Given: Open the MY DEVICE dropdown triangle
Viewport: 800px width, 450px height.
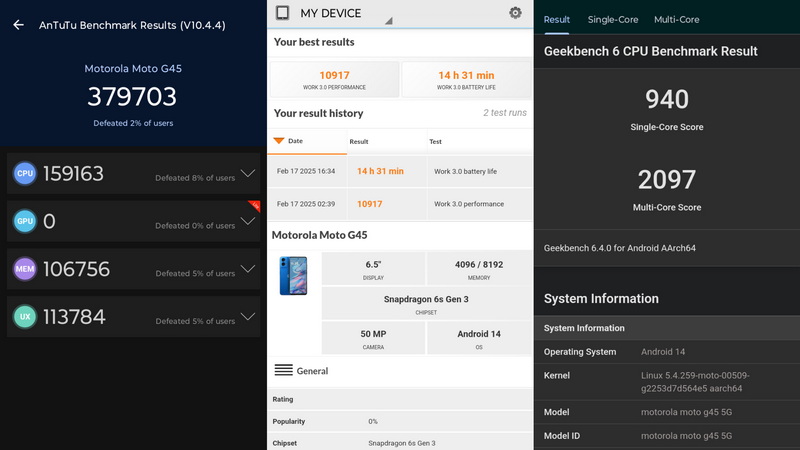Looking at the screenshot, I should coord(389,21).
